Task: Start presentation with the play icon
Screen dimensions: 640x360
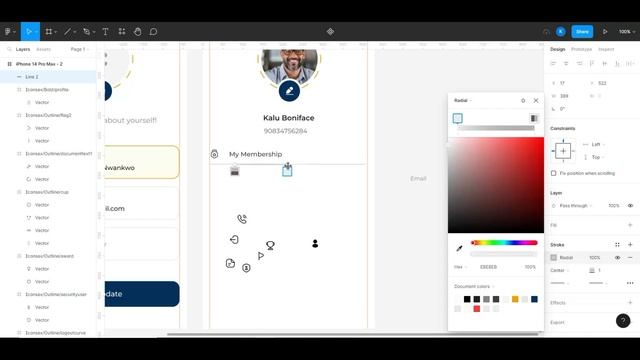Action: [x=605, y=31]
